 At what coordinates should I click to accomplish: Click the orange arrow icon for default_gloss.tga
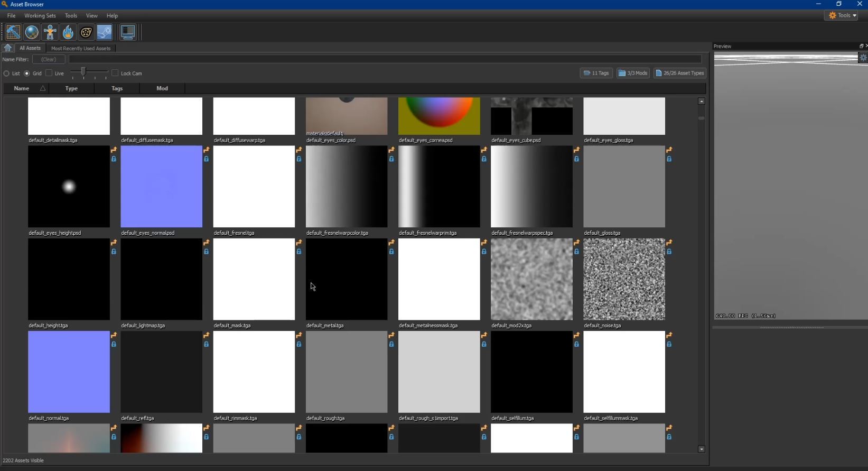[x=669, y=150]
